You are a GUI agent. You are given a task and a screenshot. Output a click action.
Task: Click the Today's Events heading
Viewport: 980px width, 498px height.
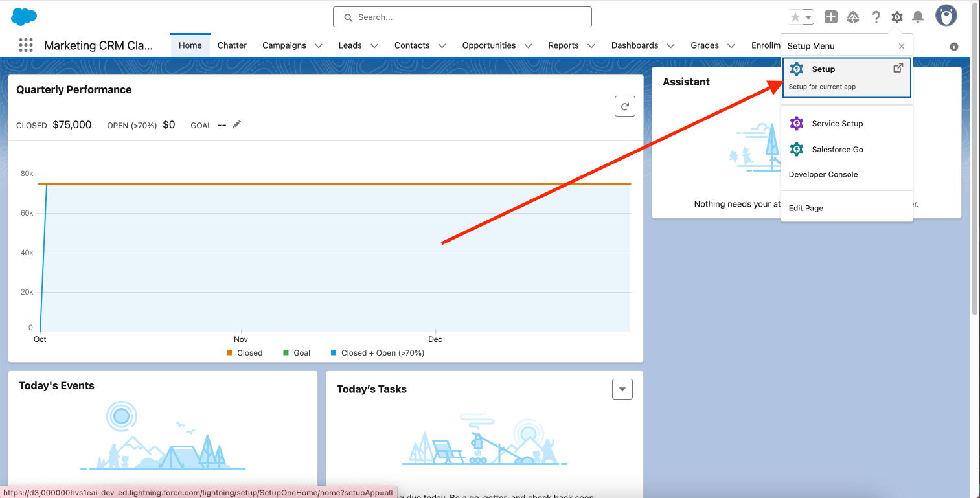click(x=56, y=385)
